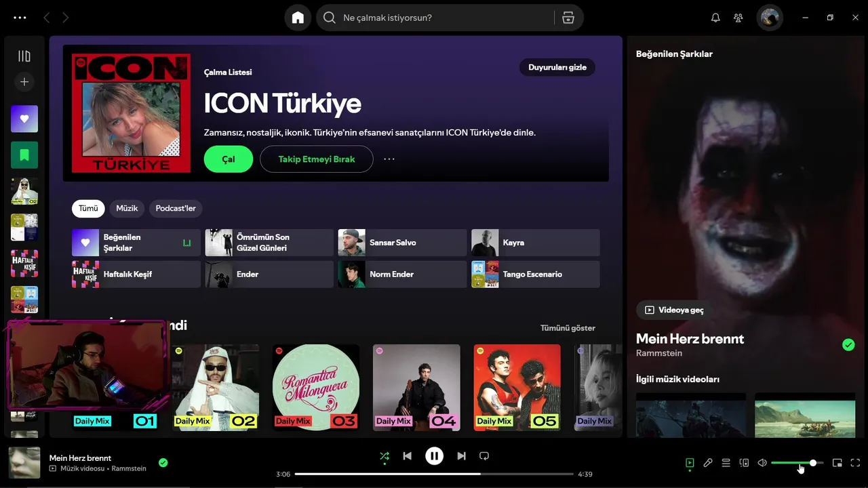Click Beğenilen Şarkılar panel heading

tap(674, 54)
